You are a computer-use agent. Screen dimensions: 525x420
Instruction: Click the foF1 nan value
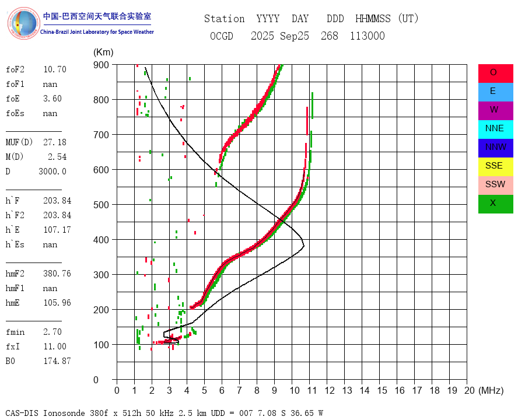(50, 85)
